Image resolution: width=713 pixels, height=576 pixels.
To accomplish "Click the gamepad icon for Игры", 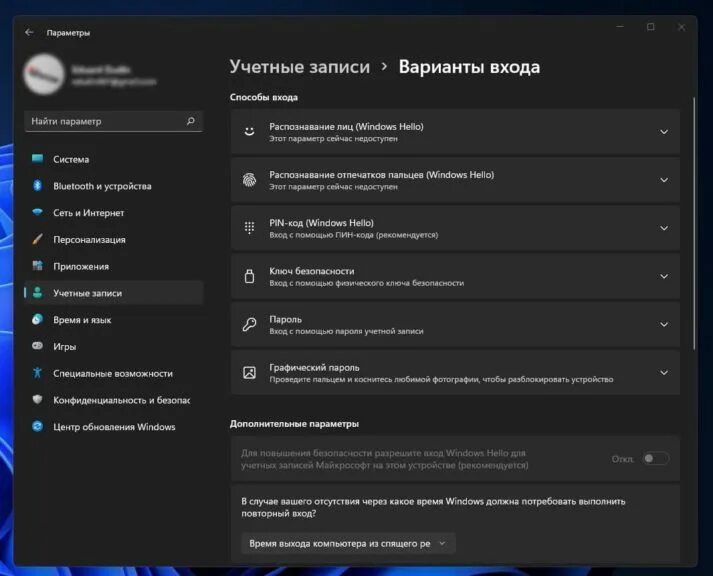I will [38, 346].
